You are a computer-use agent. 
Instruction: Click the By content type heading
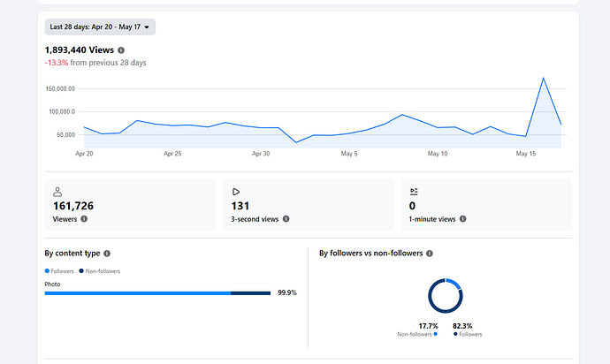coord(72,254)
